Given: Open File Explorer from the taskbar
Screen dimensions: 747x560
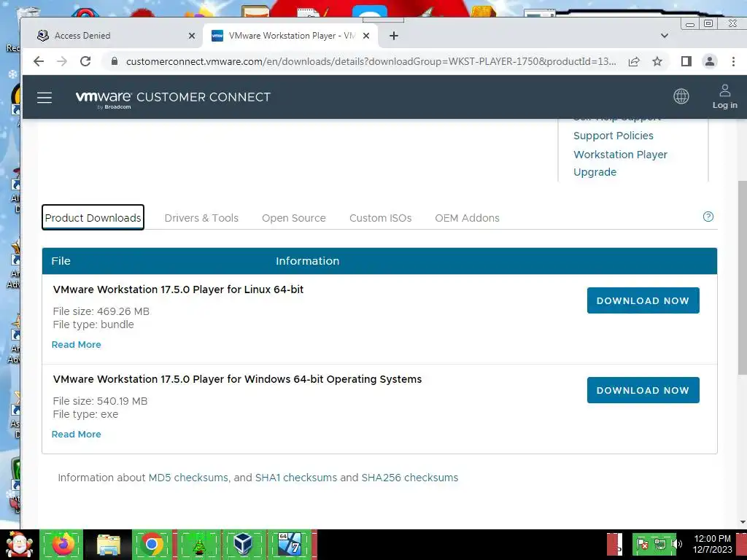Looking at the screenshot, I should point(109,544).
